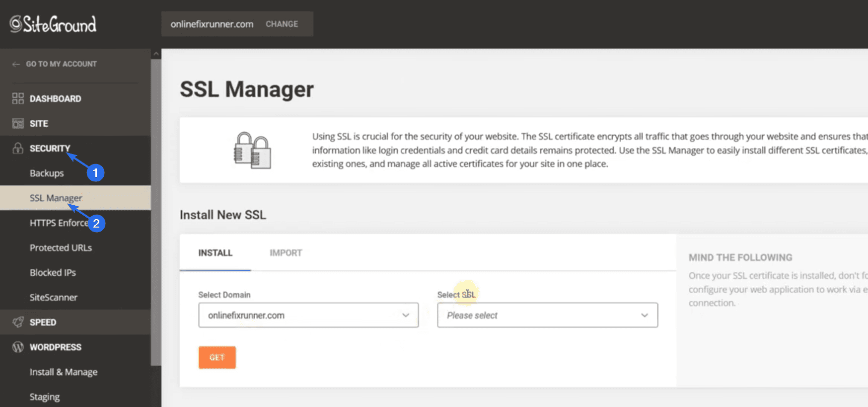Screen dimensions: 868x407
Task: Click the chevron arrow in Select SSL field
Action: (x=645, y=315)
